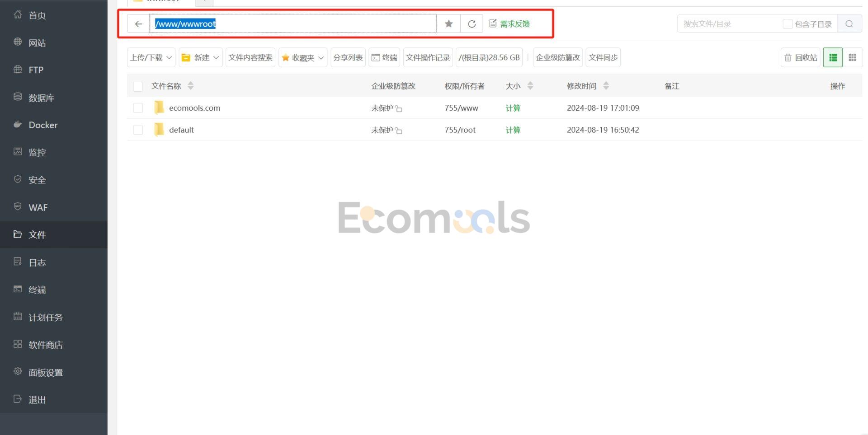Switch to grid view
This screenshot has width=868, height=435.
tap(853, 57)
